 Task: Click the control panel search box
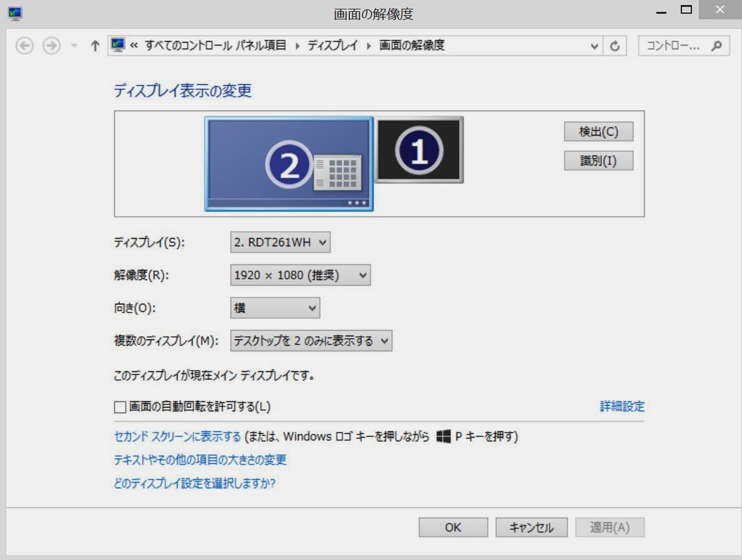pos(683,46)
